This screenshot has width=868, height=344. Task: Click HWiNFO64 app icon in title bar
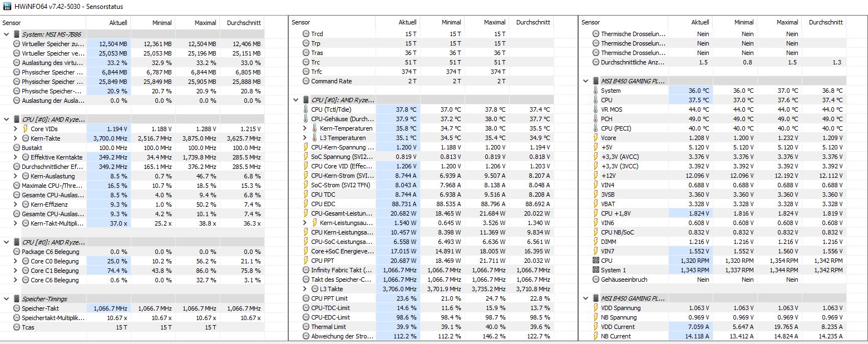[x=7, y=7]
